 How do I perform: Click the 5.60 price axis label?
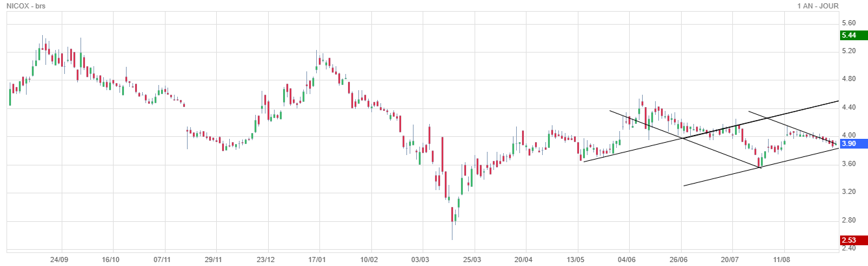point(848,23)
